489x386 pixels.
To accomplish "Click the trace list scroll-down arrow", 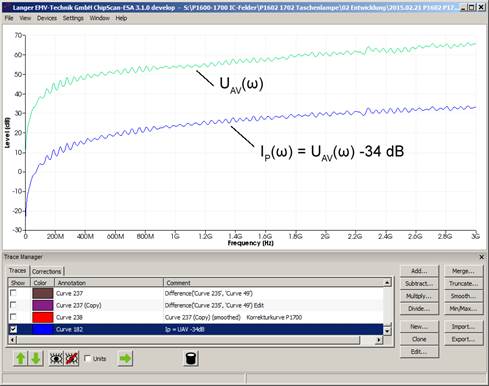I will (x=387, y=331).
